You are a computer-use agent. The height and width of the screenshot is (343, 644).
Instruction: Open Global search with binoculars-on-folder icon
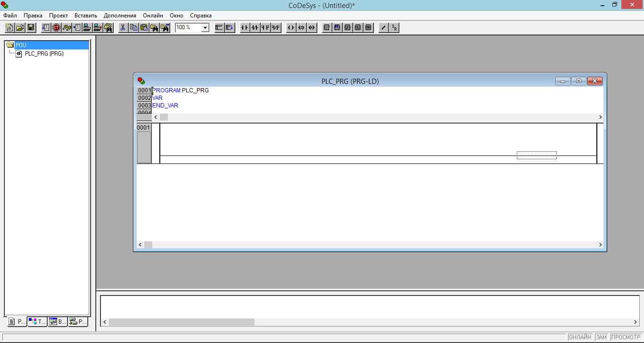[108, 28]
